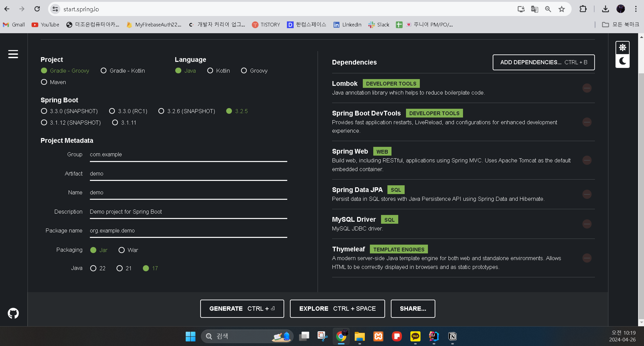Open the YouTube bookmark
Screen dimensions: 644x346
[45, 24]
